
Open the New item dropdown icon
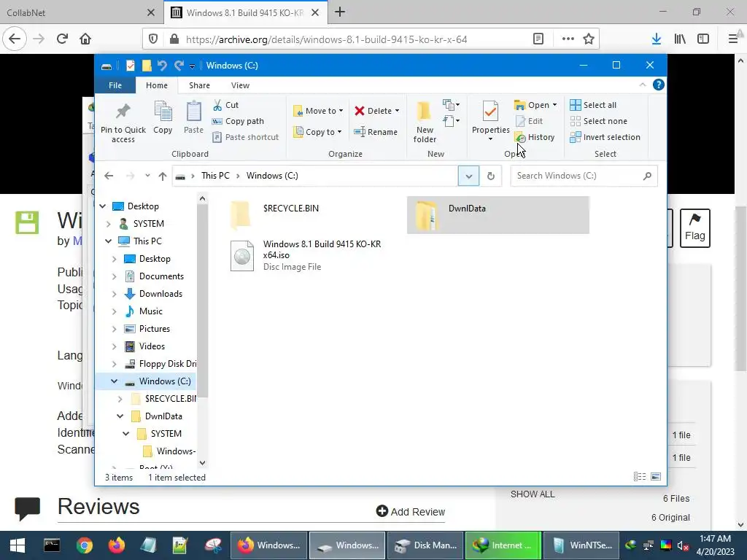(x=451, y=105)
